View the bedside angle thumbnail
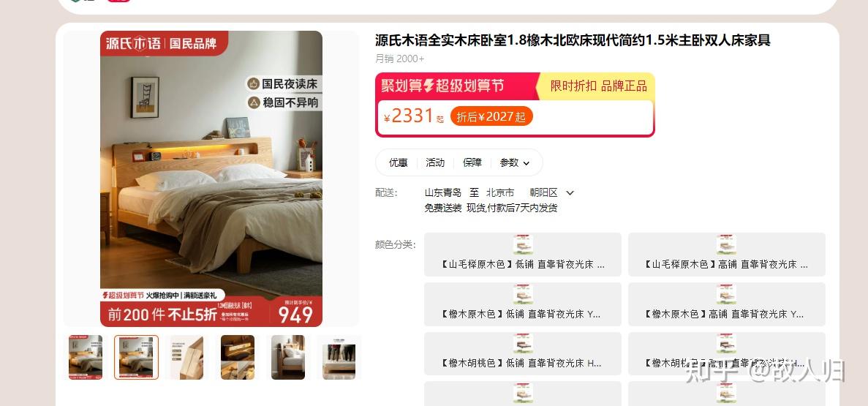 pos(288,357)
